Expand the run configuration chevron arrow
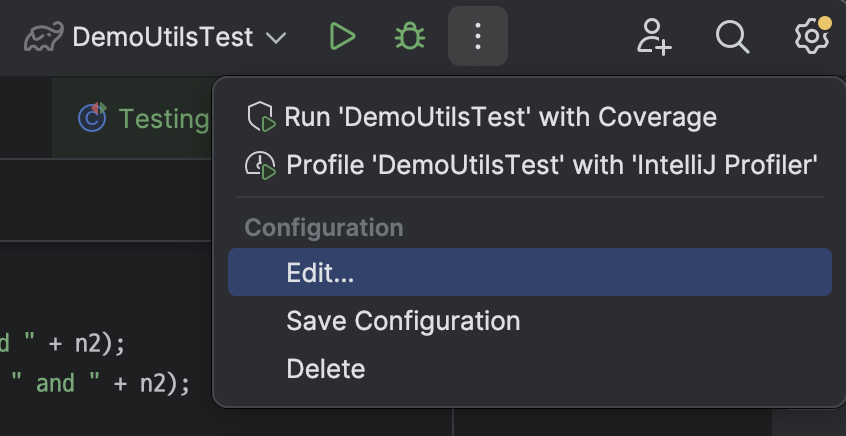This screenshot has width=846, height=436. 277,39
